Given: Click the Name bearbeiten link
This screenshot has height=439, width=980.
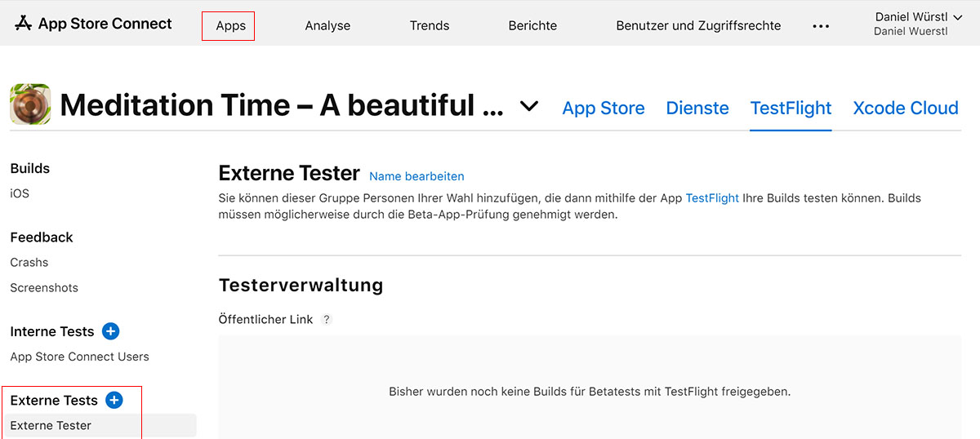Looking at the screenshot, I should pyautogui.click(x=416, y=176).
